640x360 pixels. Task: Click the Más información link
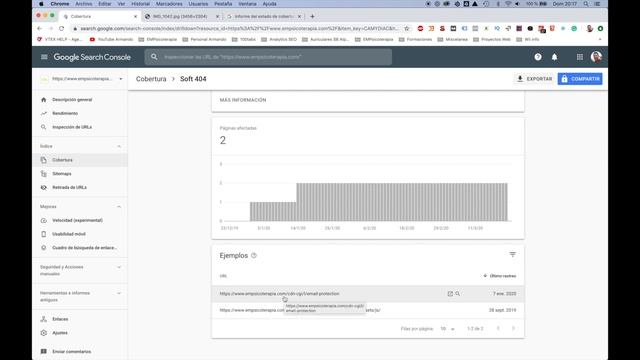[243, 100]
